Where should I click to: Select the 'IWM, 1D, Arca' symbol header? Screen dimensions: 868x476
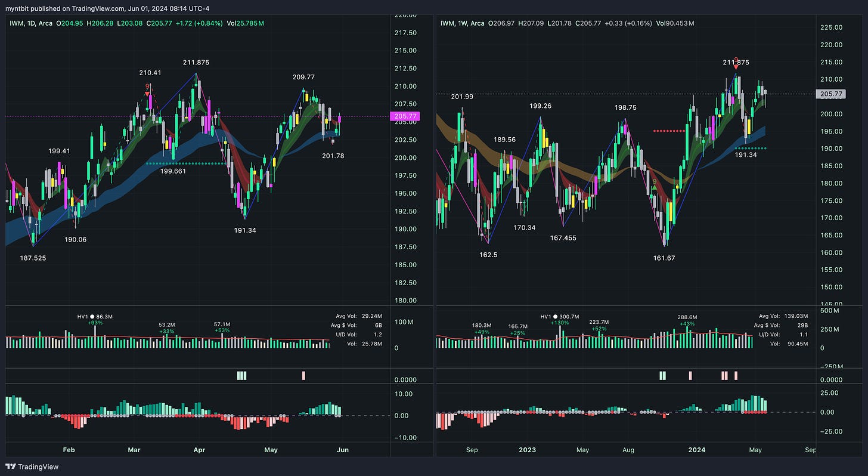tap(30, 23)
